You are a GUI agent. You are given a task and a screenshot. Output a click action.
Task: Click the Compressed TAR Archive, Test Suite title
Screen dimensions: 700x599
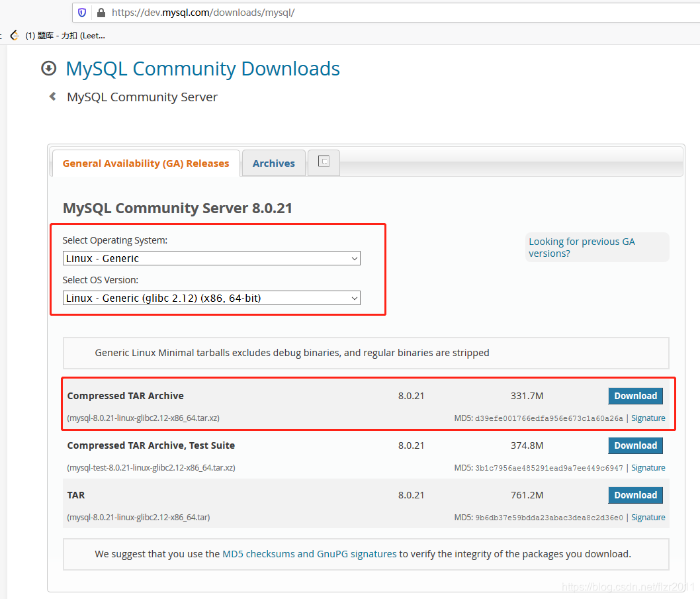coord(151,445)
